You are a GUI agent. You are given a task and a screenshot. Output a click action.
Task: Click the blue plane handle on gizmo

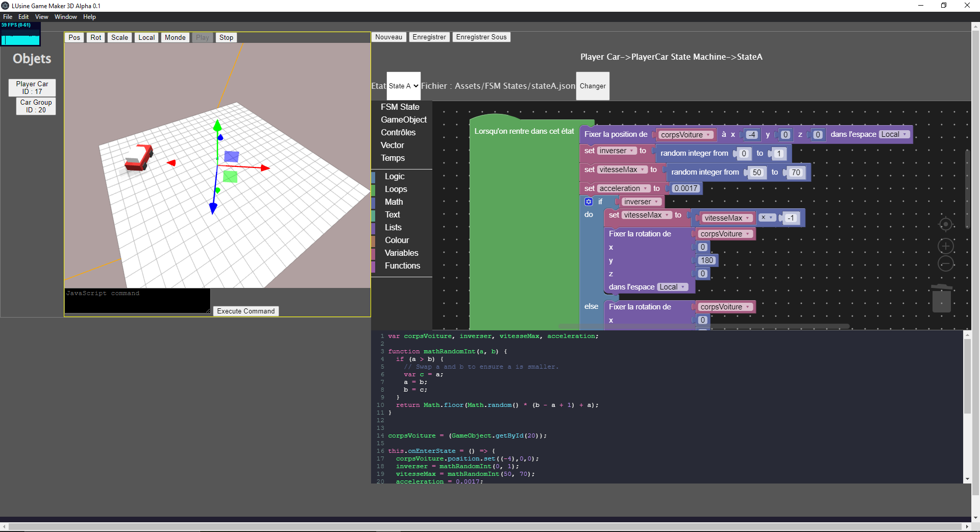point(232,156)
